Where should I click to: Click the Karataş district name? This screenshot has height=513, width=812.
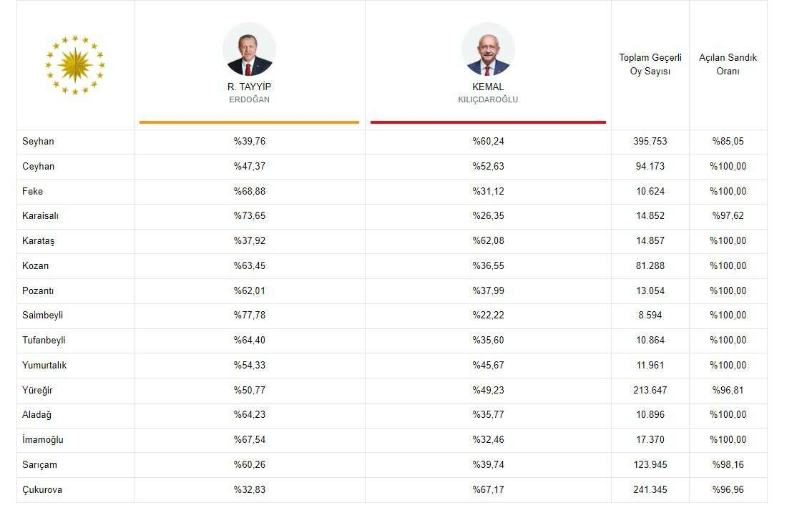(x=38, y=241)
